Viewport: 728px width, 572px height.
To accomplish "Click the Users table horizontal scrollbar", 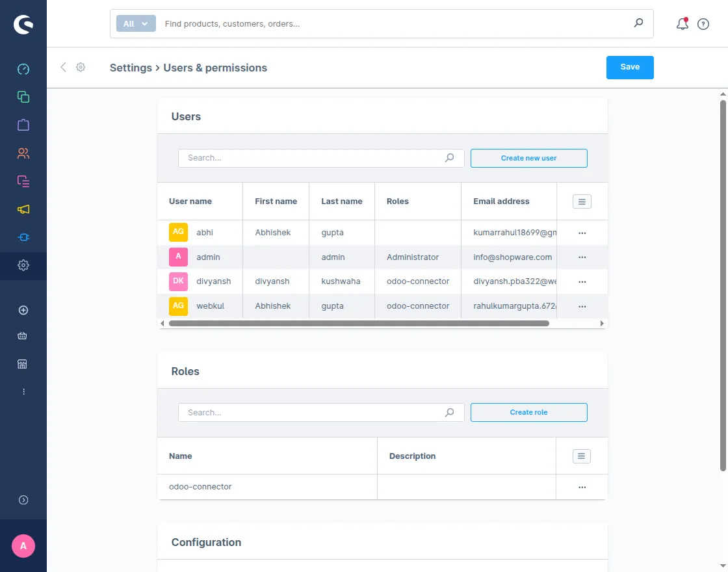I will (x=359, y=323).
